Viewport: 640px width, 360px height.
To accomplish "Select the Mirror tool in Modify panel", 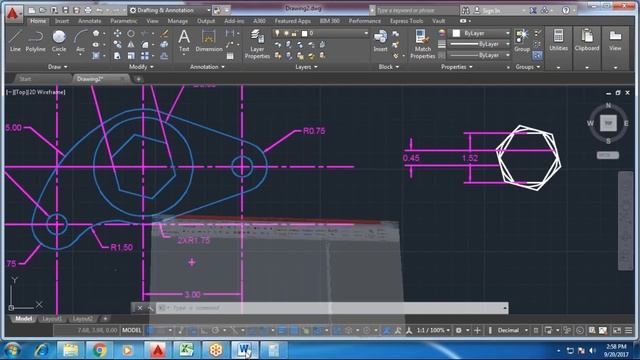I will (131, 44).
